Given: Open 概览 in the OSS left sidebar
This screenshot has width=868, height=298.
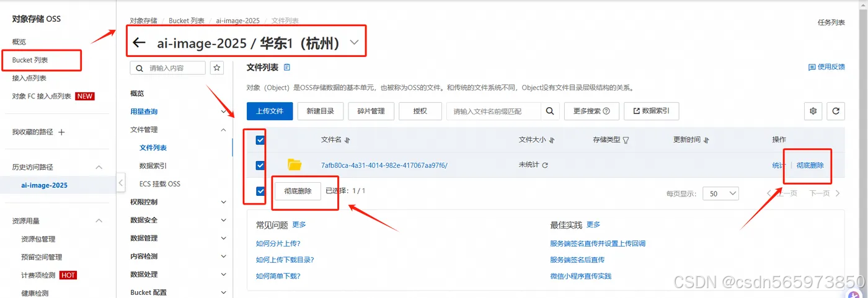Looking at the screenshot, I should click(x=19, y=42).
